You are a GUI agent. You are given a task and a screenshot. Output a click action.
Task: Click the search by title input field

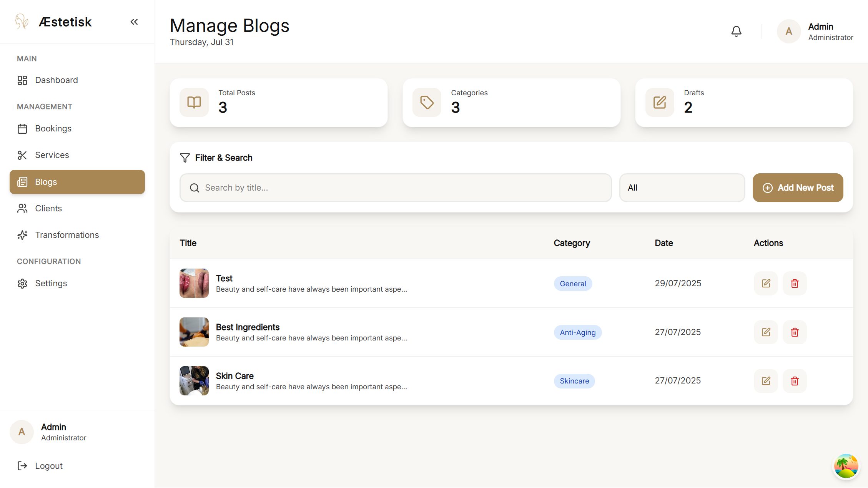tap(396, 188)
